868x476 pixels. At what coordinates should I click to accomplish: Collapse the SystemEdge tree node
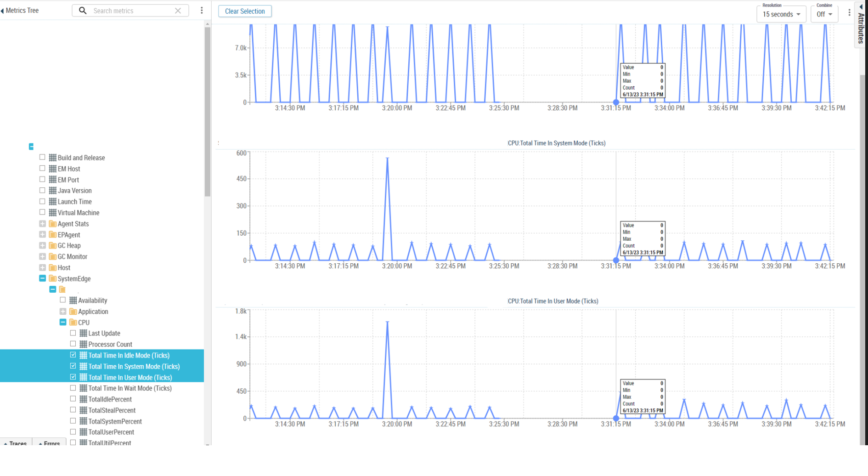42,278
